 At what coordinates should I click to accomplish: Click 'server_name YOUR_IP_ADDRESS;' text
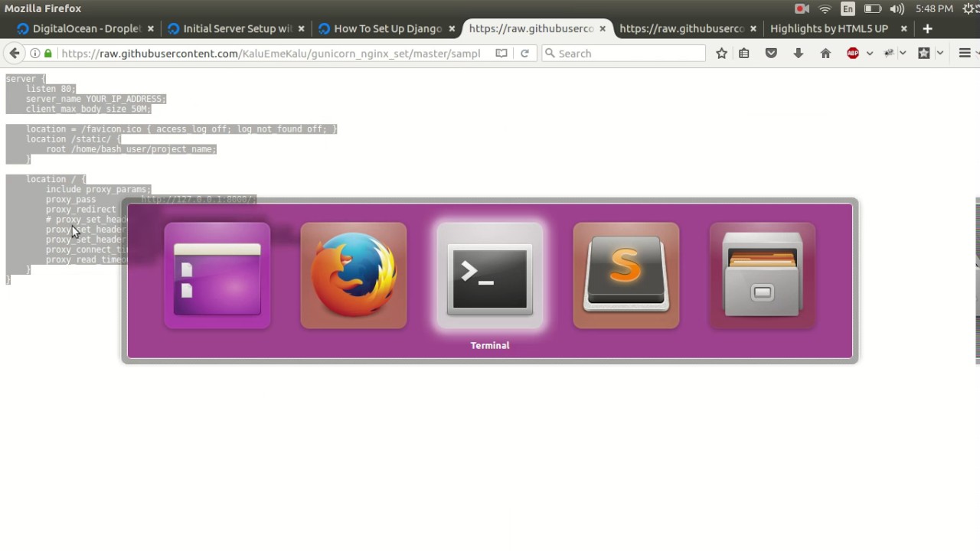96,99
